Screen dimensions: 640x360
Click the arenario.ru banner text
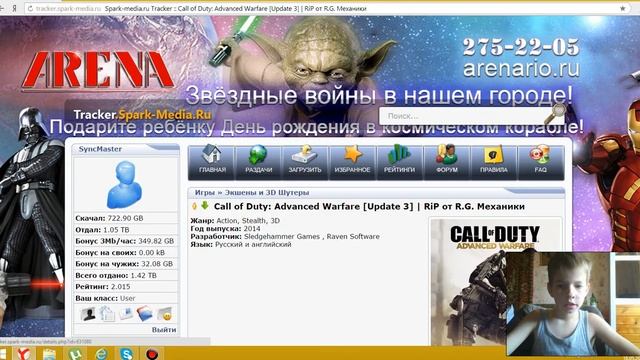[521, 68]
